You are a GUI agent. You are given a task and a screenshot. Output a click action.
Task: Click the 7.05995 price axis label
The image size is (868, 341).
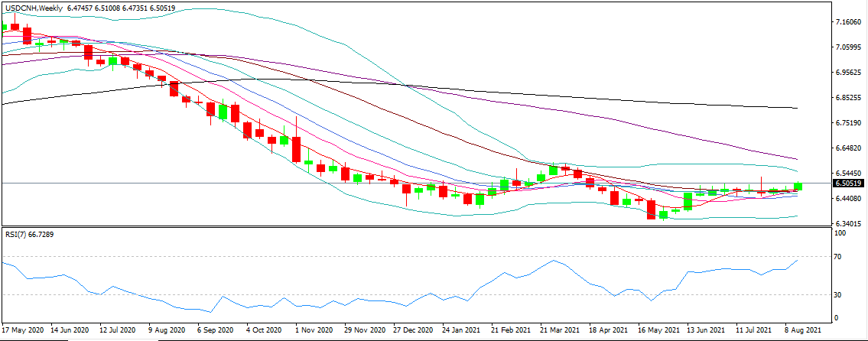coord(850,47)
